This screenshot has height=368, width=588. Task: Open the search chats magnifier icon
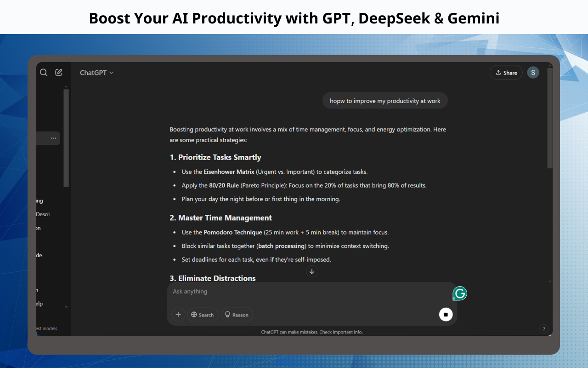(x=44, y=72)
